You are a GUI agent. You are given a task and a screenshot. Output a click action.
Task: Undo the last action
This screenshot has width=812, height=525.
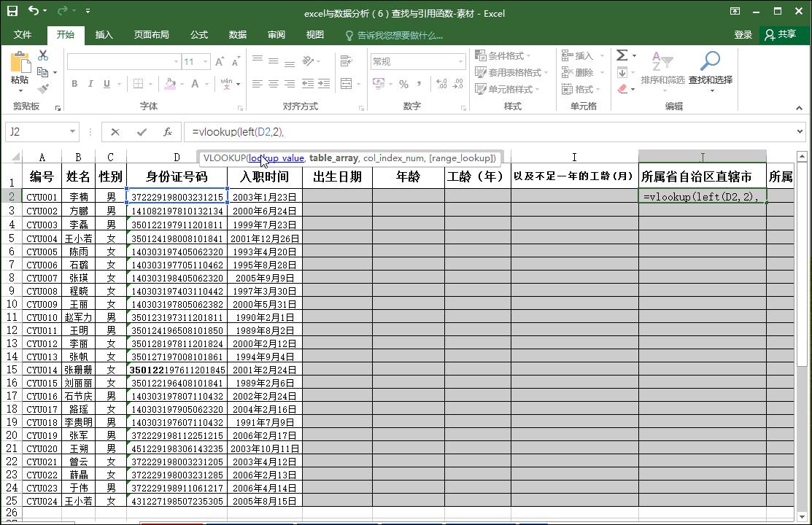[33, 10]
